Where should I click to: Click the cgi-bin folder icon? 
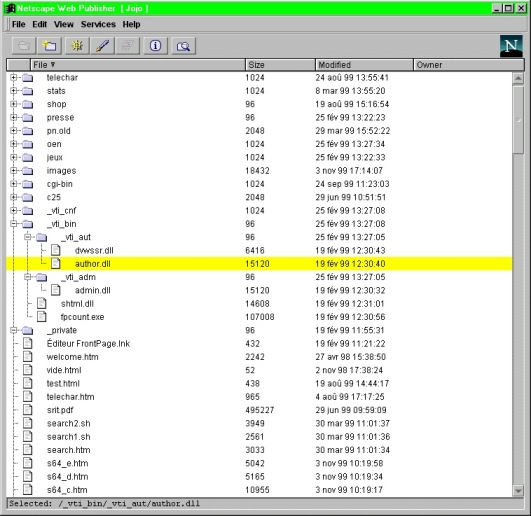pos(28,184)
